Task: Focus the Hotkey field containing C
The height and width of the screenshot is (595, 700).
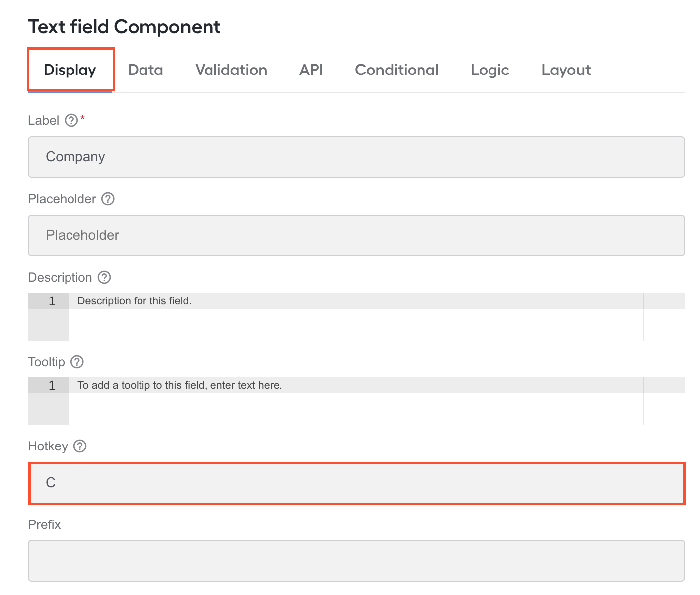Action: point(356,483)
